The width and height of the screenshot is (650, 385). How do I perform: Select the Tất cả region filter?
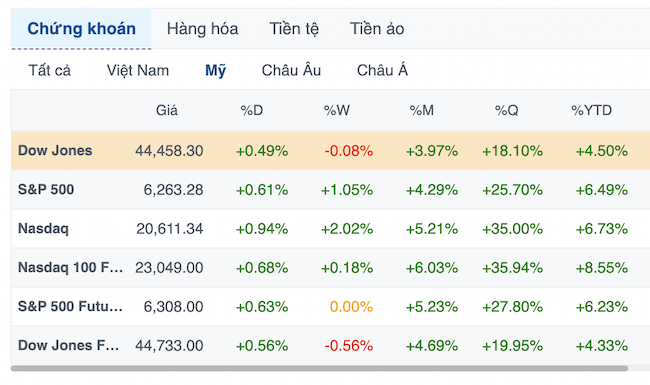click(49, 70)
